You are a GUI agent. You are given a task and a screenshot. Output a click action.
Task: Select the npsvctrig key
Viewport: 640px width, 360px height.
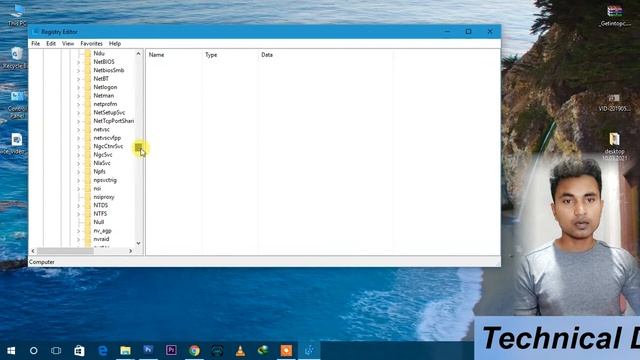[105, 180]
